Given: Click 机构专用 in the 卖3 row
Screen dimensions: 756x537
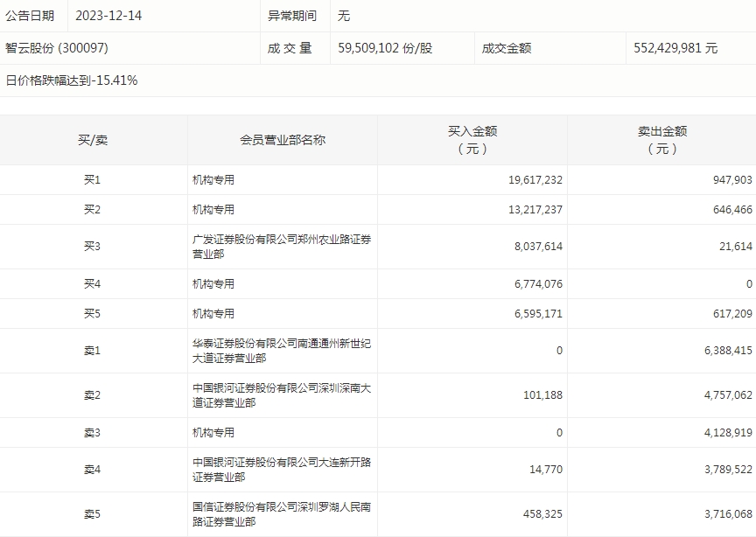Looking at the screenshot, I should [x=213, y=432].
